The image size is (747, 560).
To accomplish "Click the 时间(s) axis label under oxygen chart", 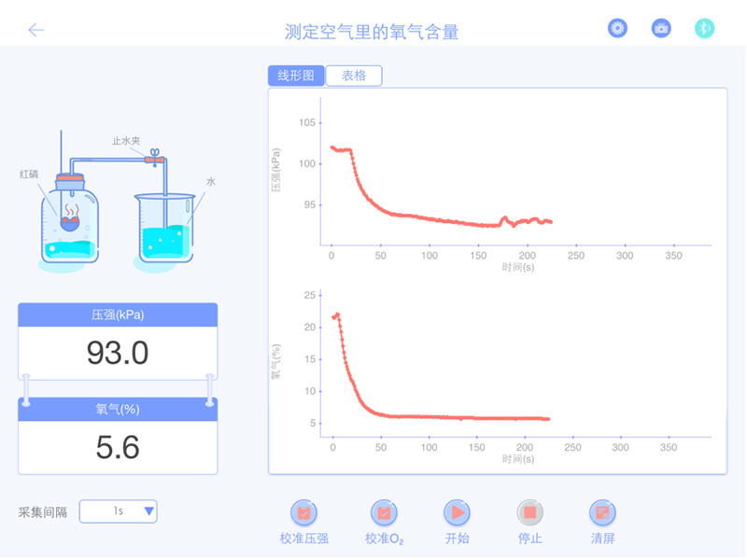I will tap(518, 459).
